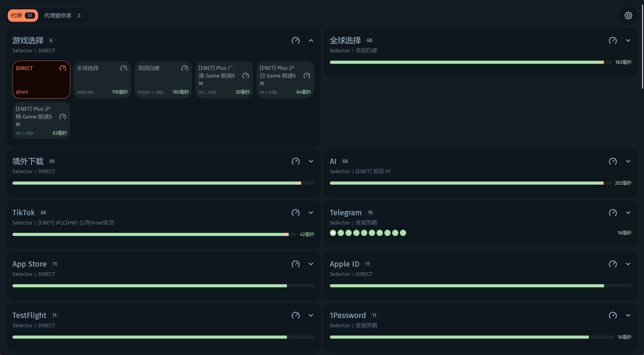Select the last Telegram proxy dot
Image resolution: width=644 pixels, height=355 pixels.
click(x=403, y=233)
